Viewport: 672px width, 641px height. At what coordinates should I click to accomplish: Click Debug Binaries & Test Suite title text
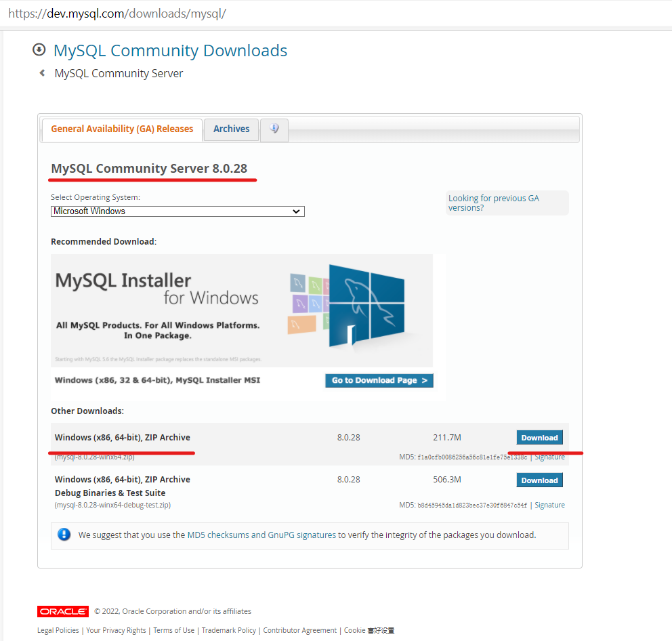pyautogui.click(x=110, y=493)
